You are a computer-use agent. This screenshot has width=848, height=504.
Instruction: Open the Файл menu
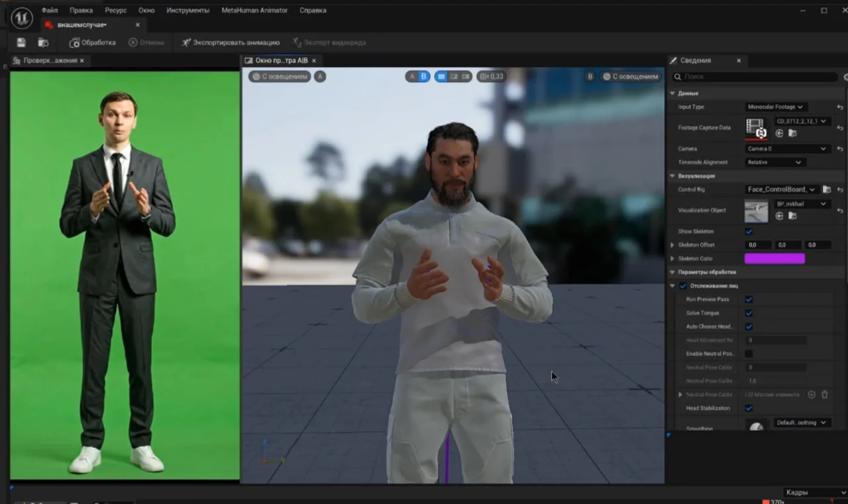49,11
